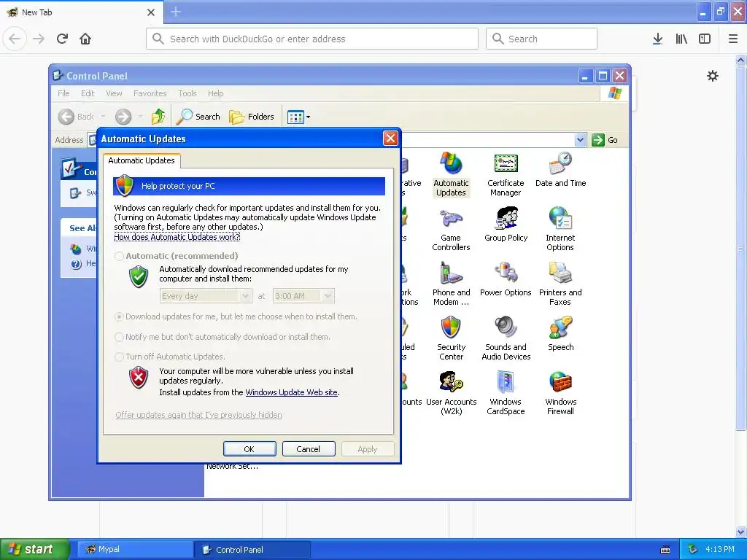
Task: Open Phone and Modem icon
Action: click(x=451, y=284)
